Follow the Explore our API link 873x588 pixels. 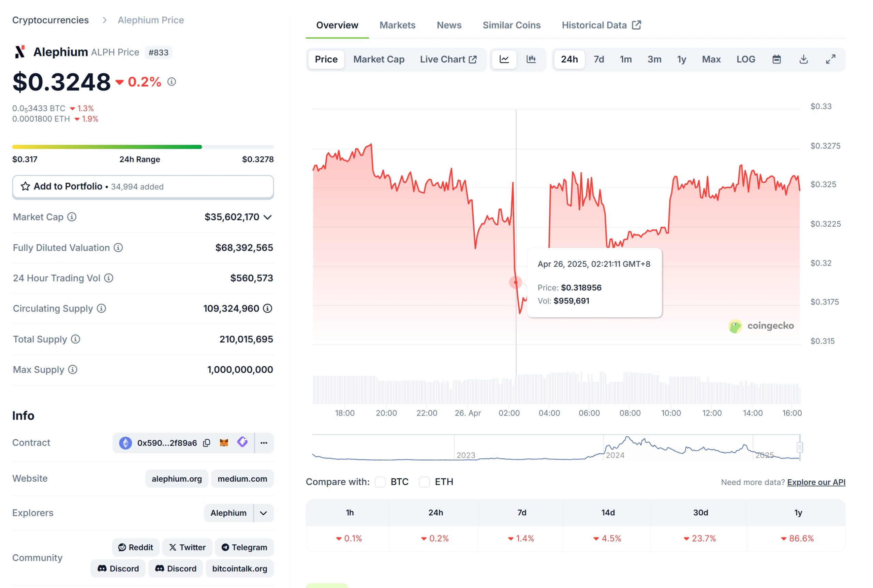816,482
